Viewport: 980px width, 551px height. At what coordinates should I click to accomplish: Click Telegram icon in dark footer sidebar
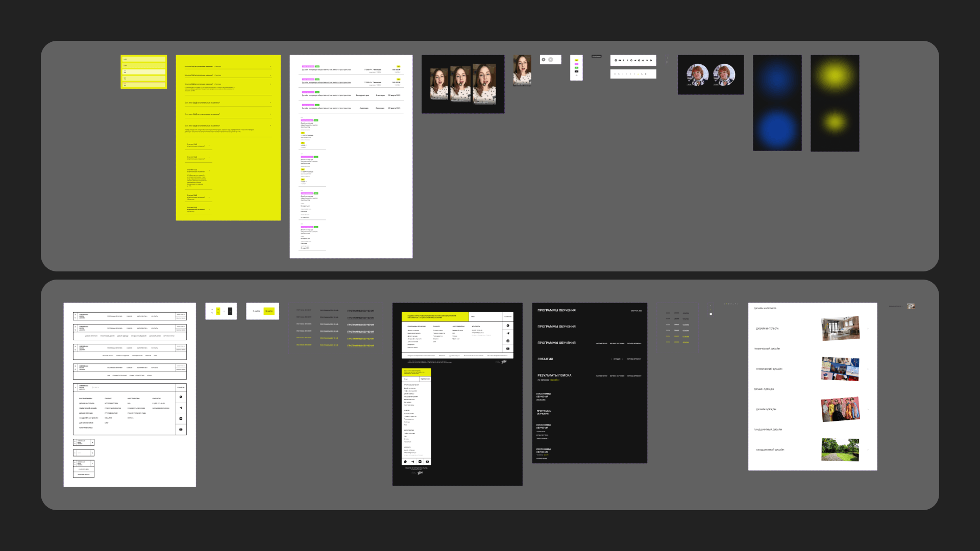point(508,333)
